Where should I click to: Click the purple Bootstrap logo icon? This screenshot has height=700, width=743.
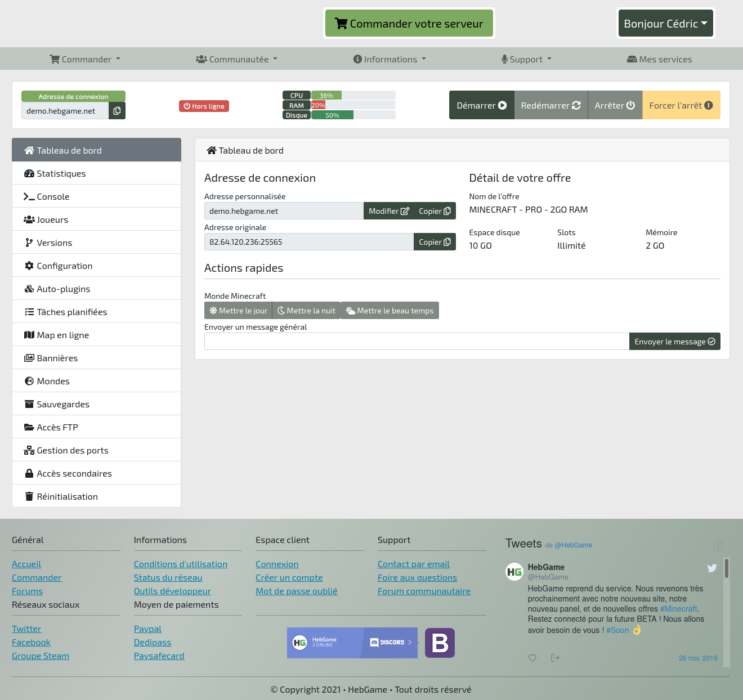(440, 643)
